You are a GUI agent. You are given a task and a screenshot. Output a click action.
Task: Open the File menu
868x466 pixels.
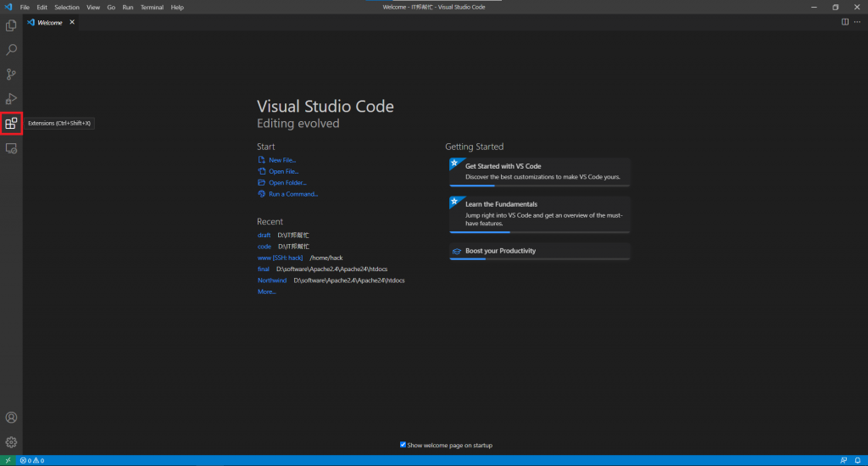pos(25,7)
